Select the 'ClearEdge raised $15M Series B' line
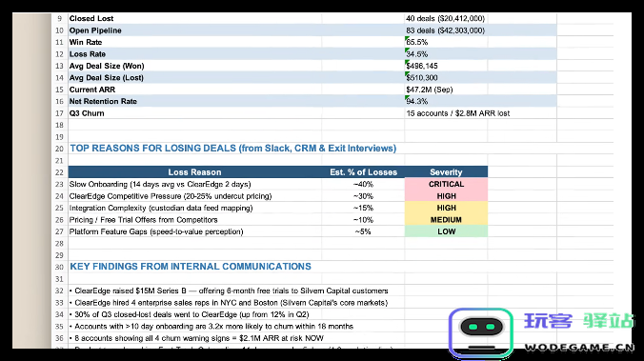The height and width of the screenshot is (361, 644). point(229,291)
